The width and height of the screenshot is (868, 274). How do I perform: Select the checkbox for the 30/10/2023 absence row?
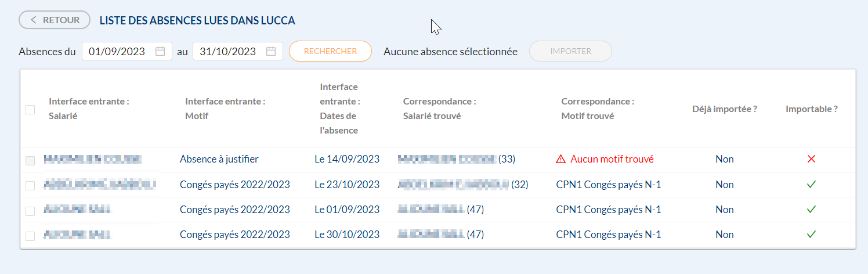(30, 236)
